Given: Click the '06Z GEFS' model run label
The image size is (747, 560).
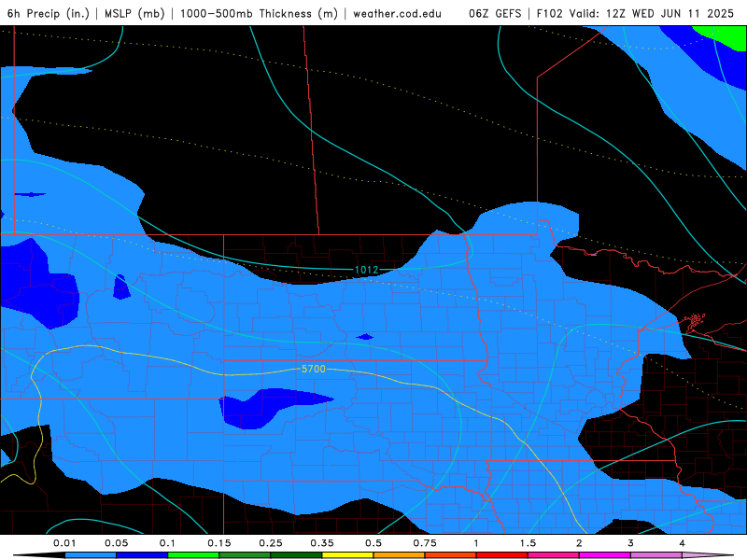Looking at the screenshot, I should point(495,13).
